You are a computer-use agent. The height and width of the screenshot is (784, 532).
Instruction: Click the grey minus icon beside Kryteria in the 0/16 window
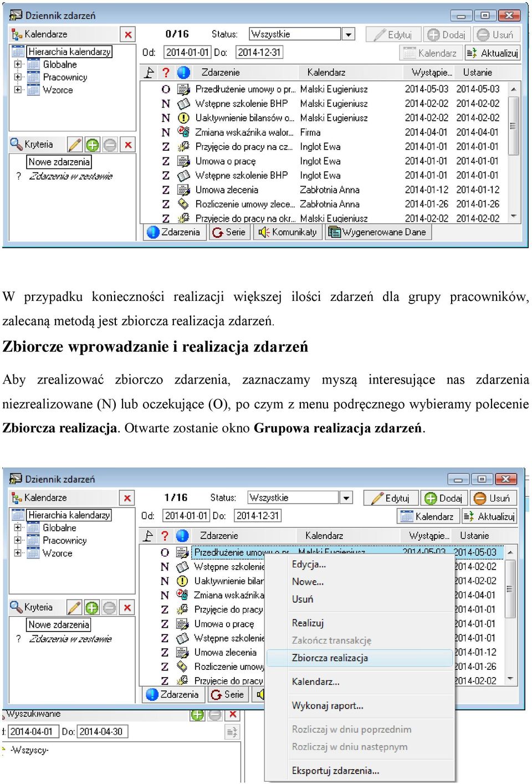point(110,145)
